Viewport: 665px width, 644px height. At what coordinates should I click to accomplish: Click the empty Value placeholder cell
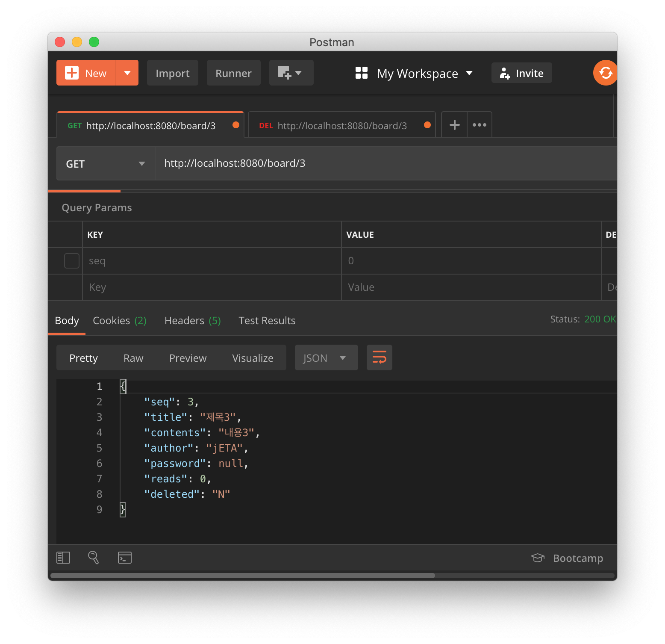471,287
